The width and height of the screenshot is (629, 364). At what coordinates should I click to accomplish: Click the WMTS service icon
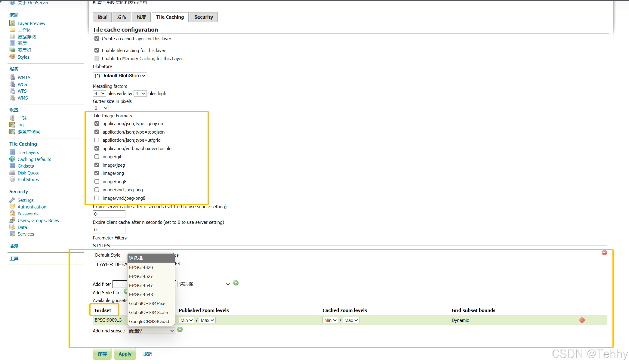point(12,77)
